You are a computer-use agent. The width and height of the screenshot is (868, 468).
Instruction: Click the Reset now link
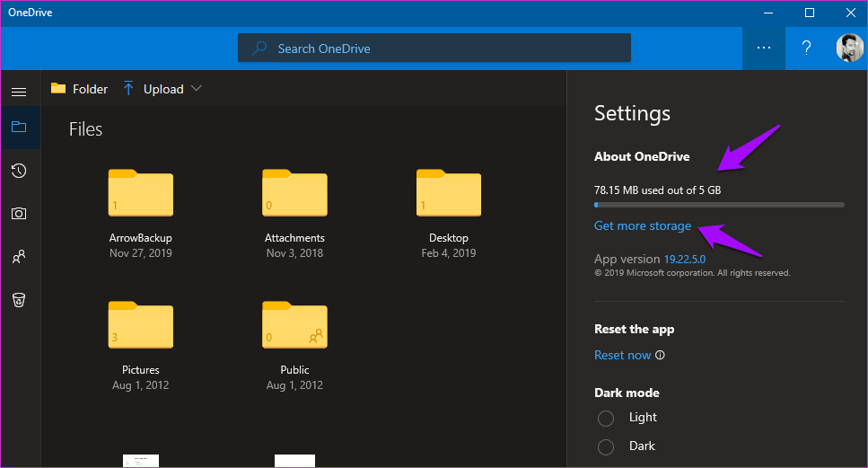coord(622,355)
